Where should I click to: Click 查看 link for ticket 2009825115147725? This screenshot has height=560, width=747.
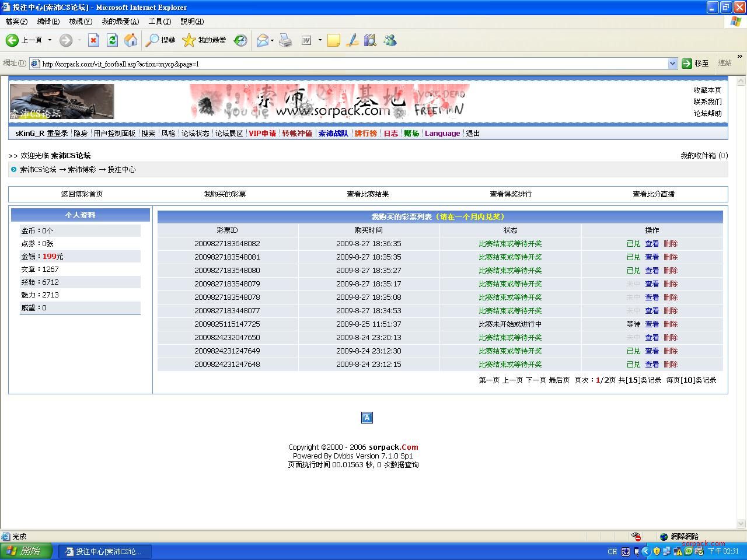point(651,324)
